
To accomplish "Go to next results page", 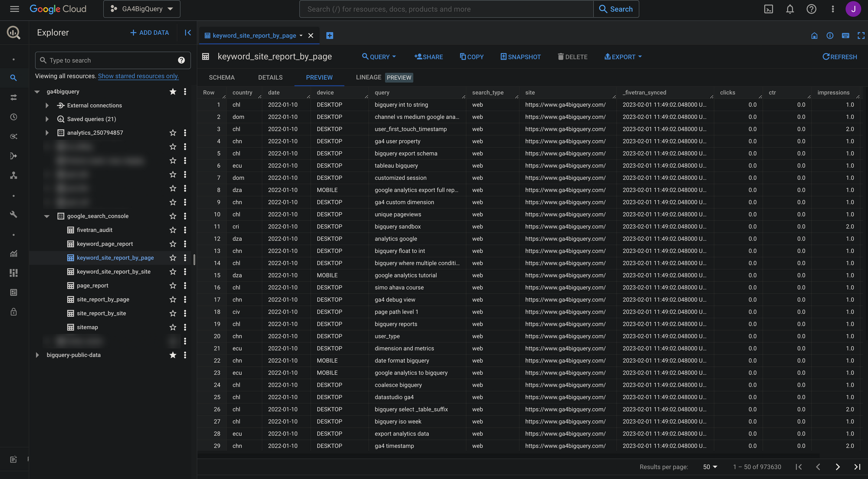I will click(838, 467).
